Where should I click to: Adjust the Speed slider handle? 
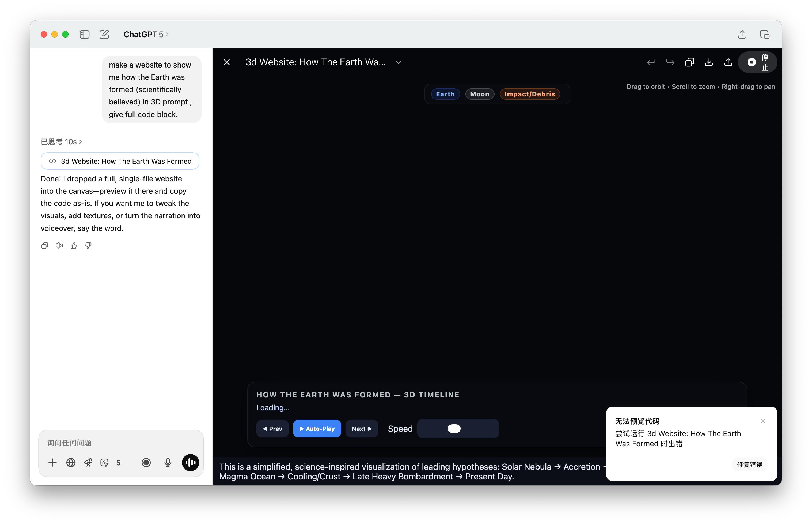tap(454, 429)
